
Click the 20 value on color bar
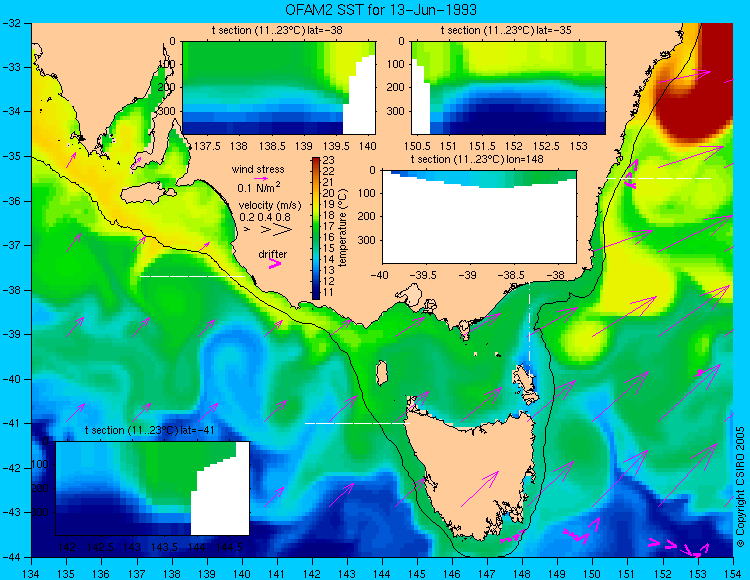(x=329, y=193)
